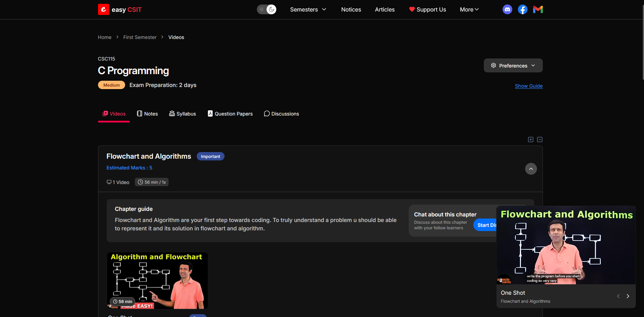Switch to the Notes tab
644x317 pixels.
(x=147, y=114)
